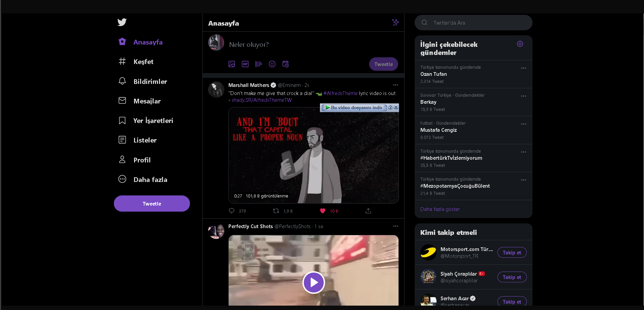Viewport: 644px width, 310px height.
Task: Open options for #MezopotamyaÇocuğuBülent trend
Action: [523, 180]
